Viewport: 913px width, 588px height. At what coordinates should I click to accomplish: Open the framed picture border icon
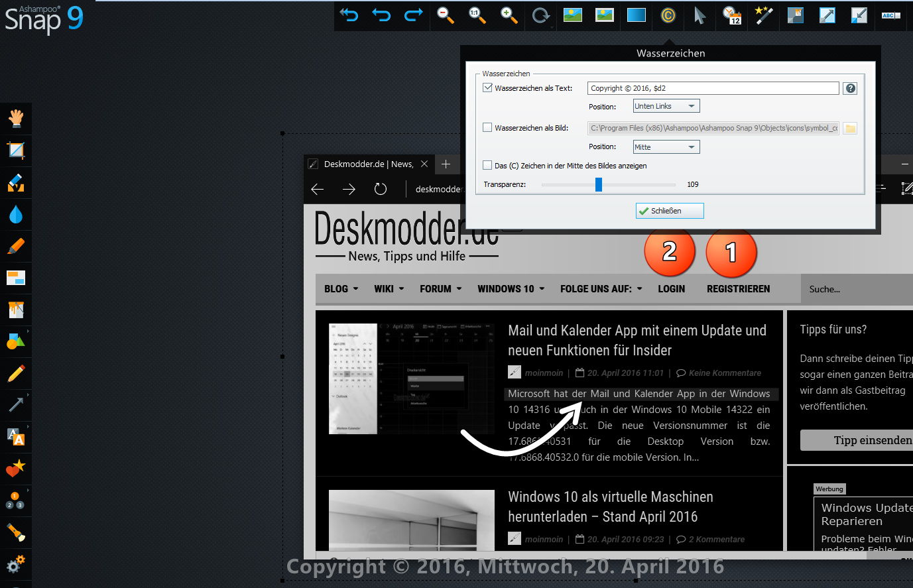(605, 15)
